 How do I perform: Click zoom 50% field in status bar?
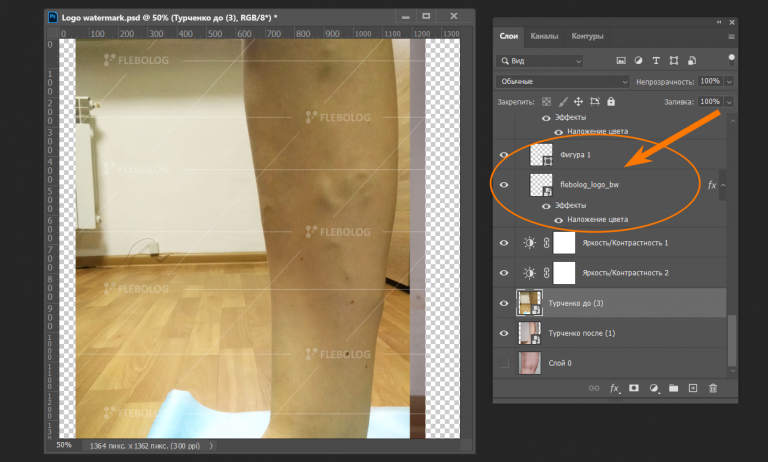64,445
